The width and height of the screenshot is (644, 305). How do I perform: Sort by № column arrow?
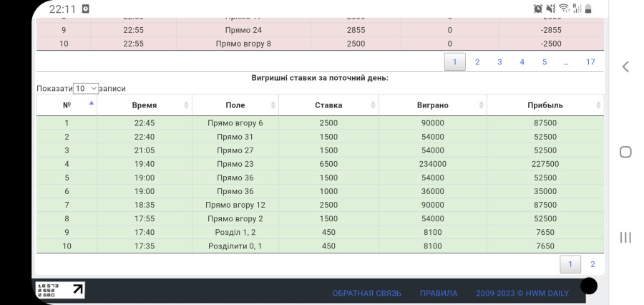tap(91, 103)
